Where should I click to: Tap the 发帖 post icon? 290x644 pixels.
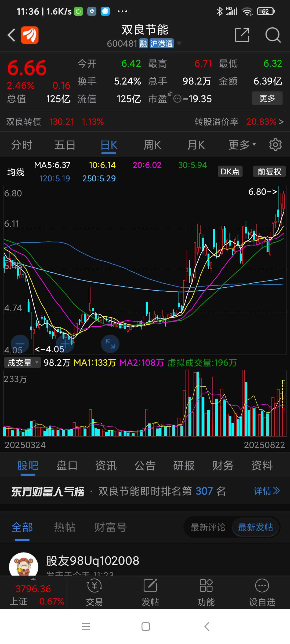[x=150, y=593]
